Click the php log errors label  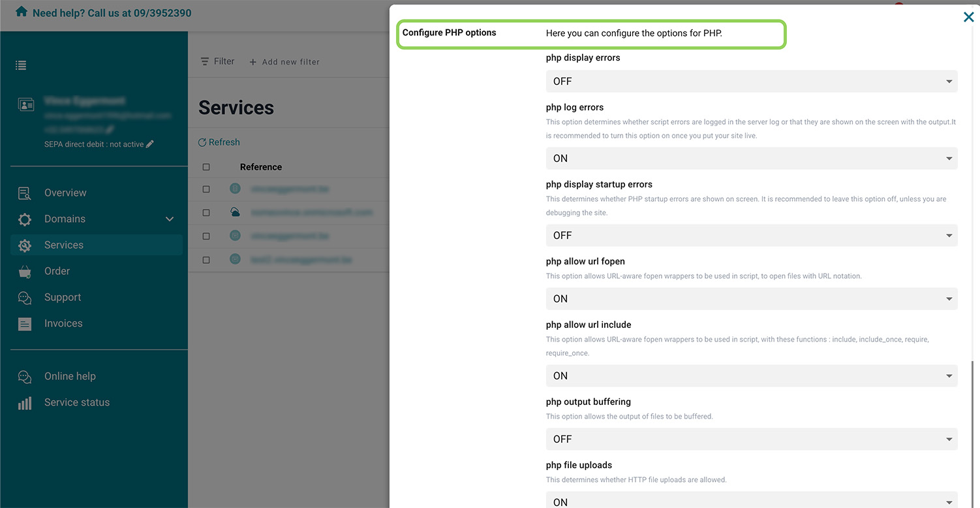pyautogui.click(x=575, y=108)
